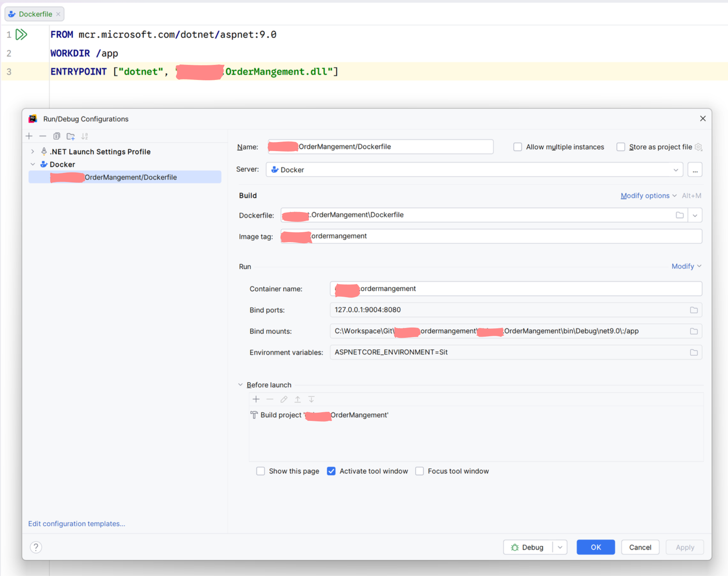
Task: Add a new run configuration
Action: [29, 136]
